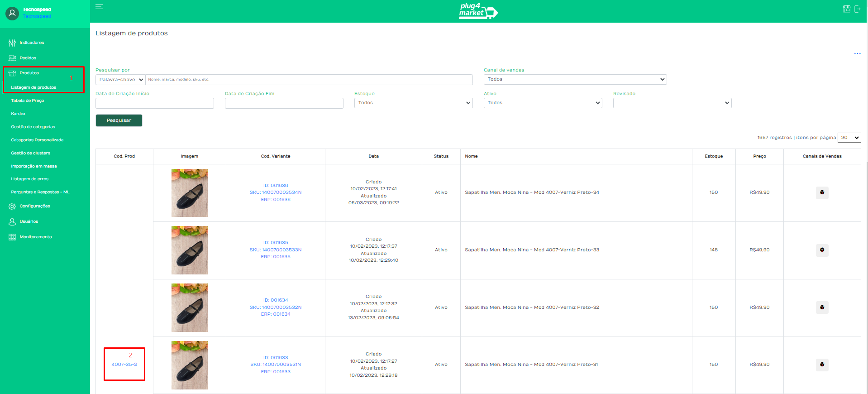
Task: Open ERP: 001634 link
Action: click(x=276, y=314)
